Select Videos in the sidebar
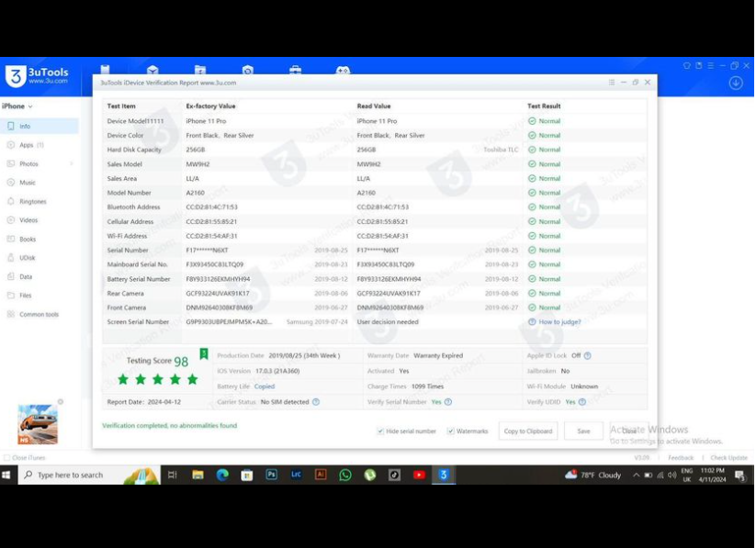Viewport: 756px width, 548px height. 39,219
